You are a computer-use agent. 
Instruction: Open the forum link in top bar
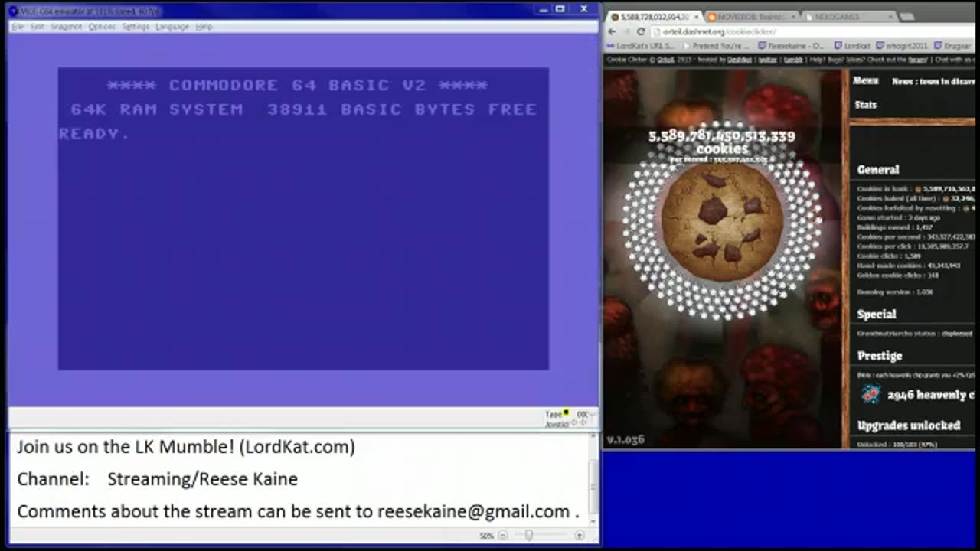[x=917, y=60]
